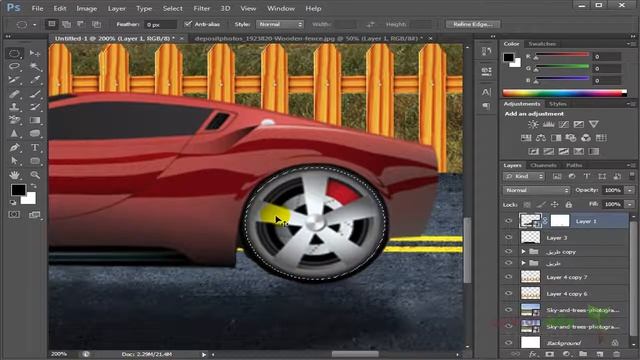Screen dimensions: 640x360
Task: Switch to the Swatches tab
Action: [542, 44]
